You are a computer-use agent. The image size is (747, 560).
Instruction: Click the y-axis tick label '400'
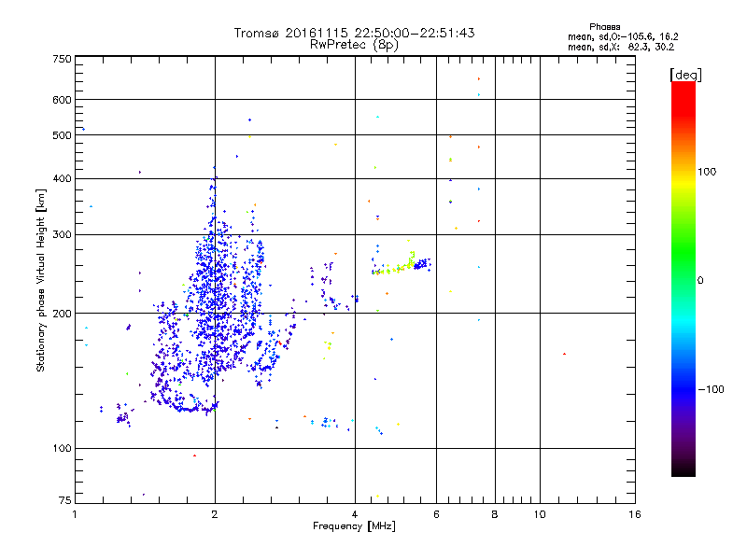click(62, 178)
